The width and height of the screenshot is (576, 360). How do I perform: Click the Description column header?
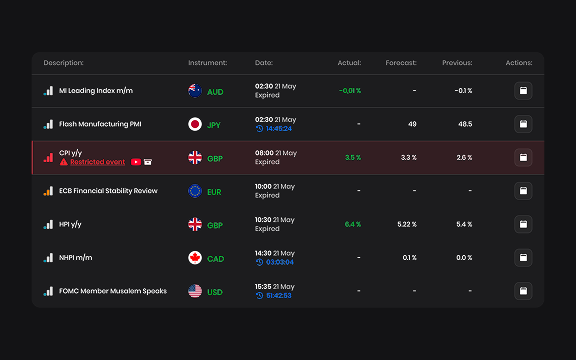[x=64, y=63]
